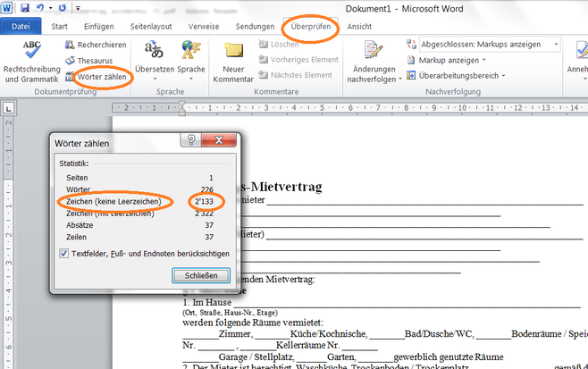Image resolution: width=588 pixels, height=369 pixels.
Task: Click the Zeilen statistic label
Action: [x=77, y=237]
